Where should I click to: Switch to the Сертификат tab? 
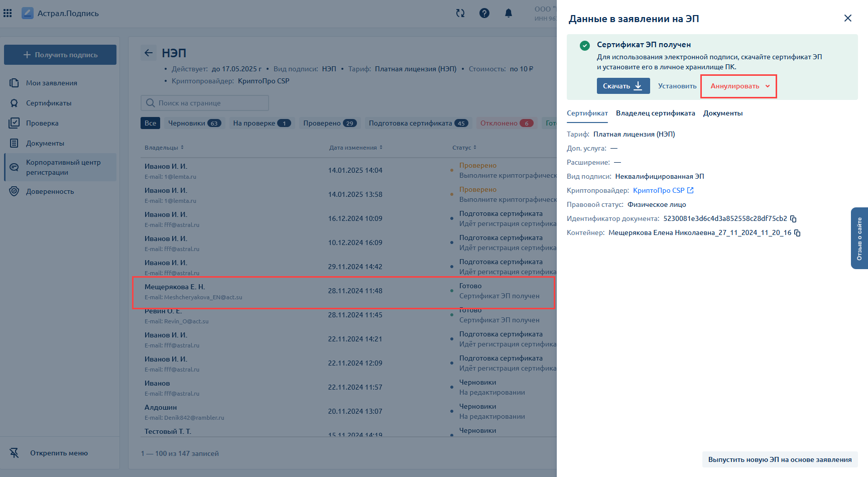(x=587, y=113)
